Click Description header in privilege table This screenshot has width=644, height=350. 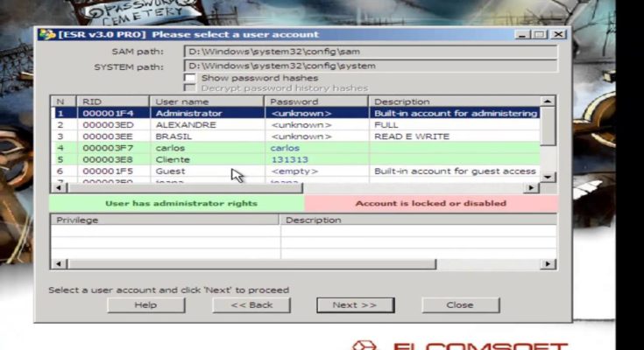tap(418, 220)
